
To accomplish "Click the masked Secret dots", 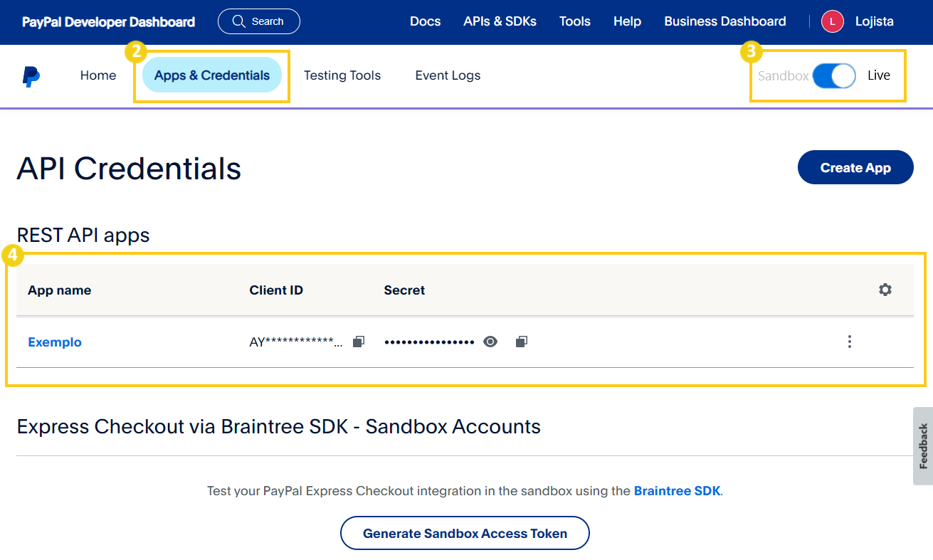I will (x=429, y=342).
